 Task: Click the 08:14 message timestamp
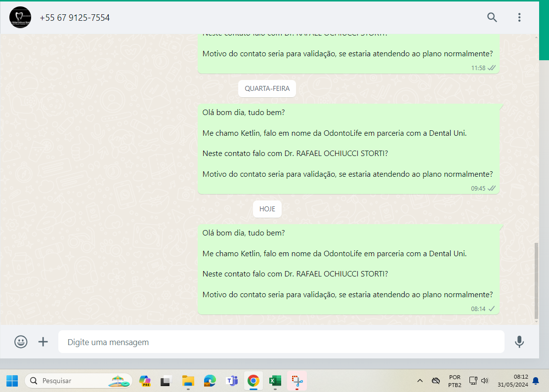(478, 309)
